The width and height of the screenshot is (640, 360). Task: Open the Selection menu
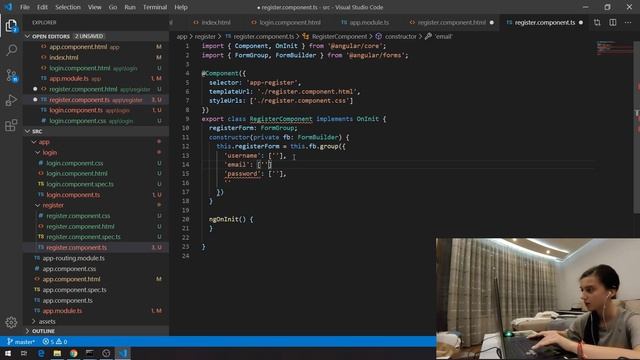(68, 7)
